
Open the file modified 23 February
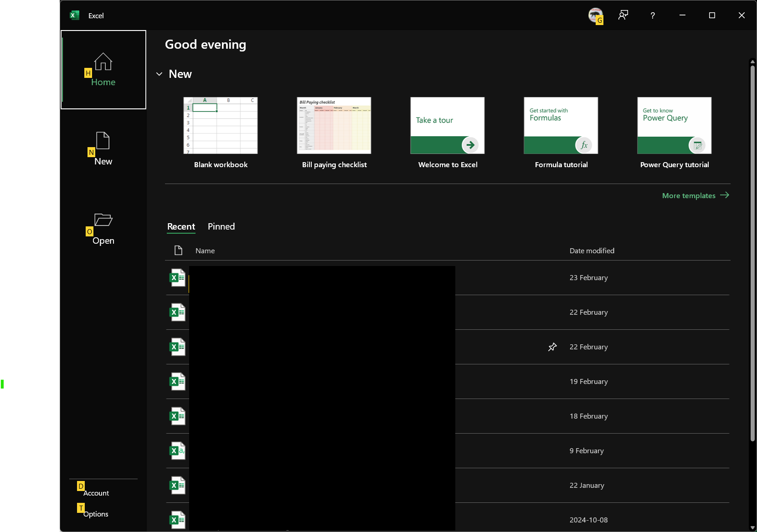point(448,278)
